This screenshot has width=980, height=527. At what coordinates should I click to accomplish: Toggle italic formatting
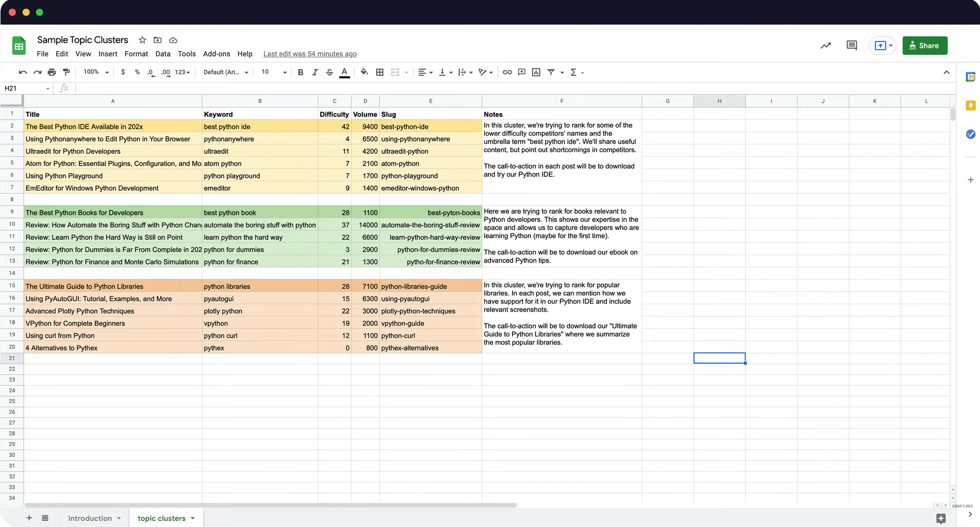click(x=315, y=72)
